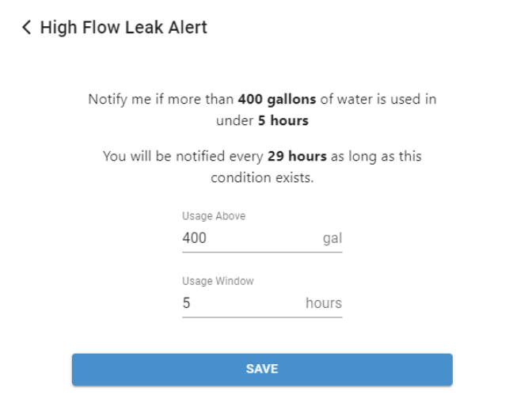Click the hours unit in Usage Window field
This screenshot has width=532, height=414.
coord(323,303)
